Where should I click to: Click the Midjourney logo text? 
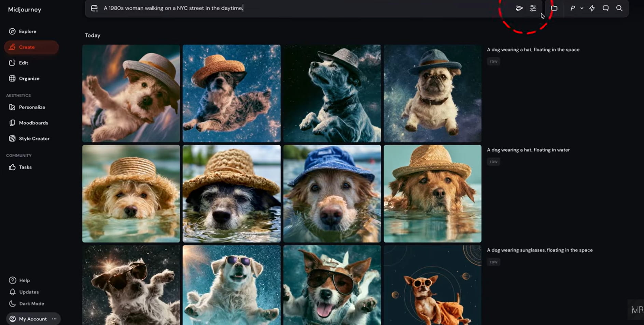click(x=25, y=10)
